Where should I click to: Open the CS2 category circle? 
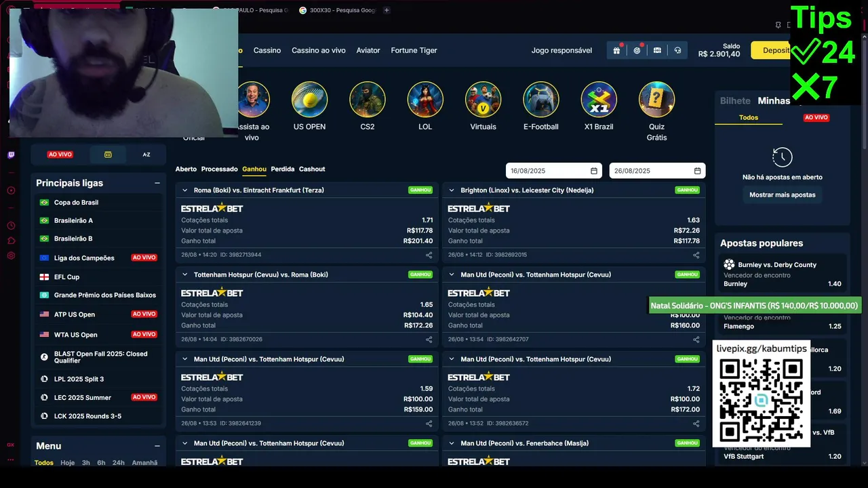(368, 100)
